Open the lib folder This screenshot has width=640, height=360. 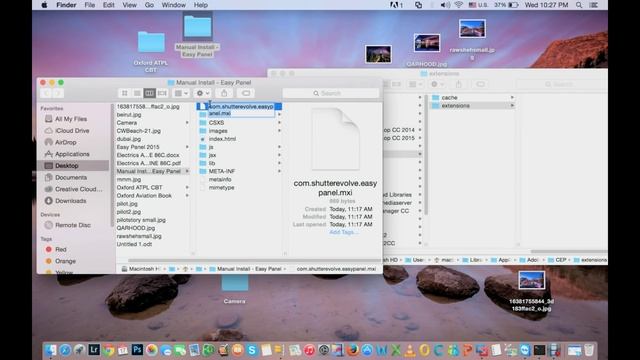click(x=211, y=163)
